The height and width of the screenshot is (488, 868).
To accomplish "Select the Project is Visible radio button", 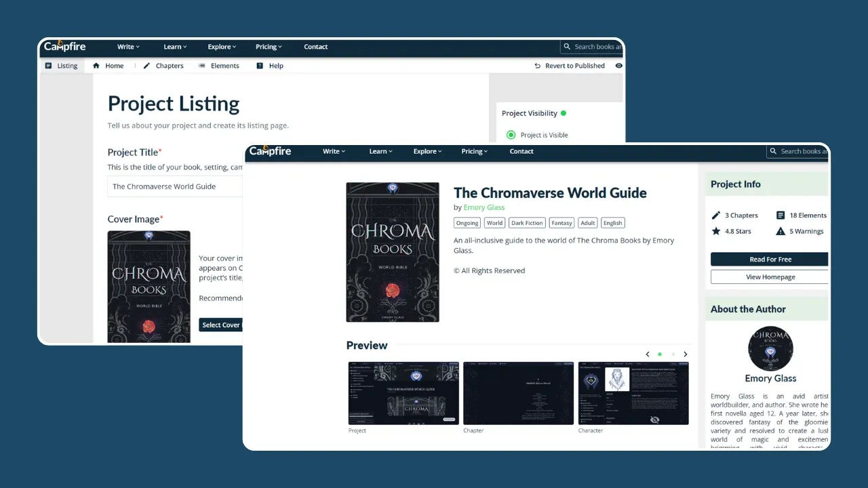I will coord(511,135).
